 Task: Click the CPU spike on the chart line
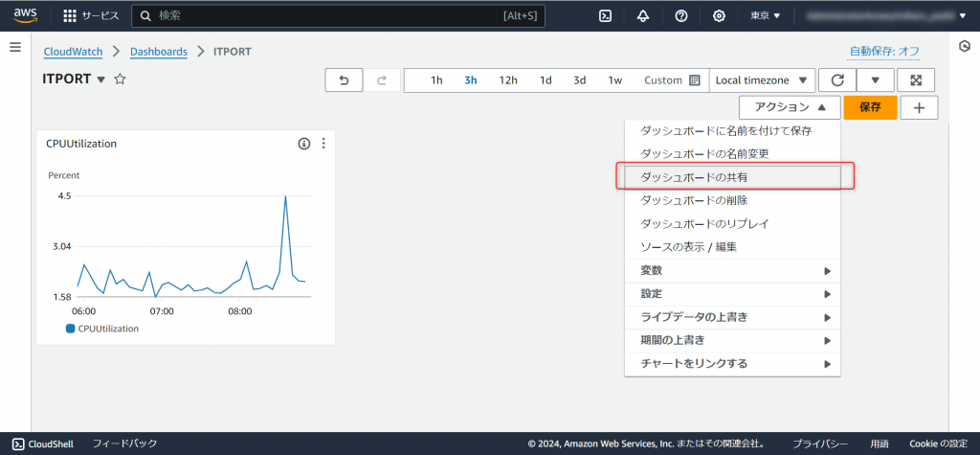pyautogui.click(x=285, y=197)
